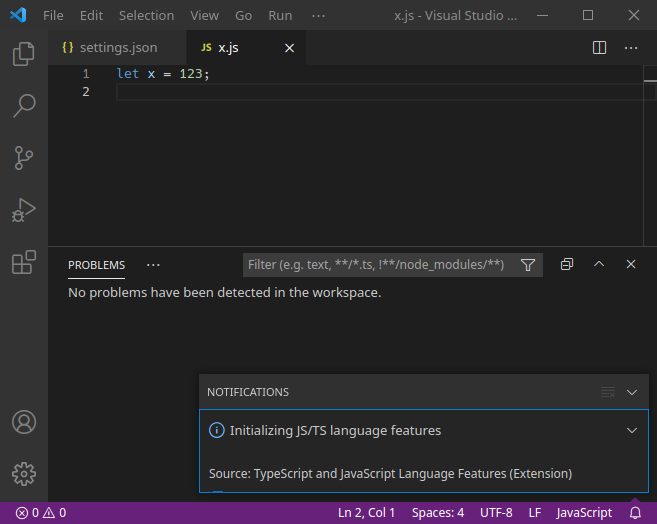The width and height of the screenshot is (657, 524).
Task: Open the Go menu
Action: 243,15
